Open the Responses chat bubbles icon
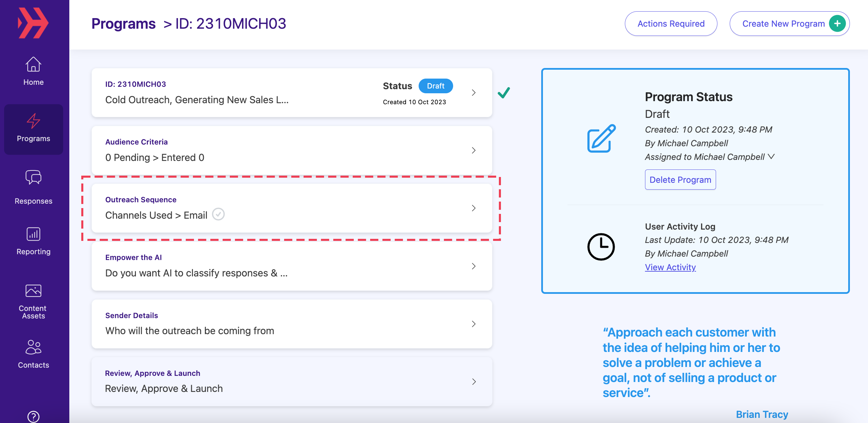The image size is (868, 423). point(33,177)
